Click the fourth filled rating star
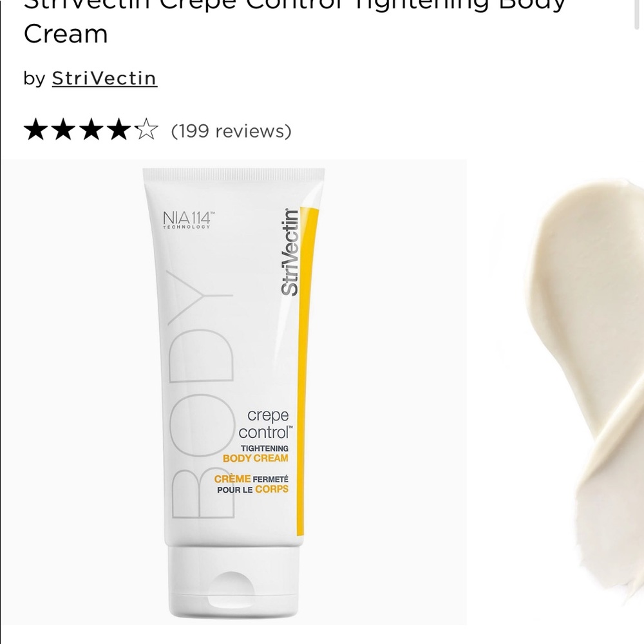 click(x=119, y=129)
